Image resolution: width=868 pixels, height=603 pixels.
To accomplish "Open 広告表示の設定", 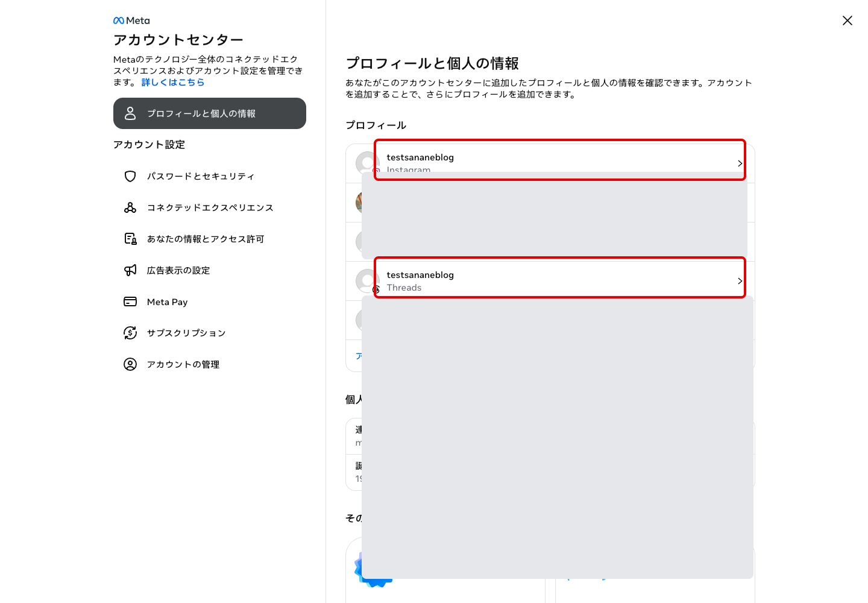I will (210, 270).
